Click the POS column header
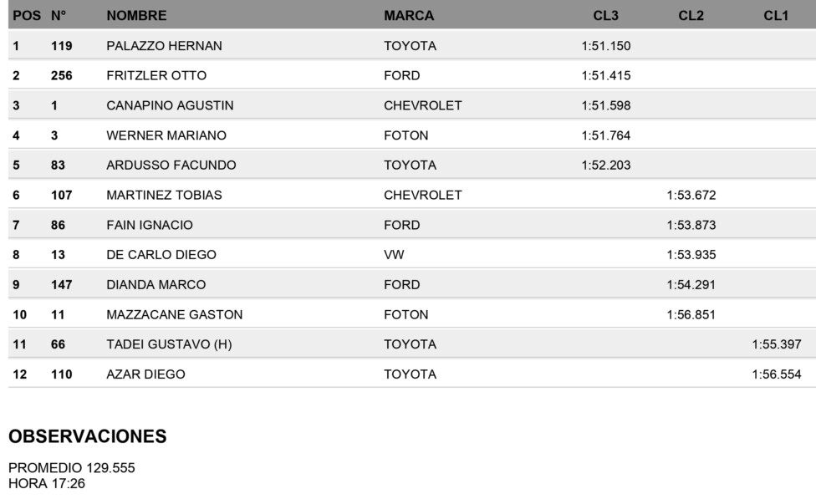The height and width of the screenshot is (504, 816). tap(27, 16)
